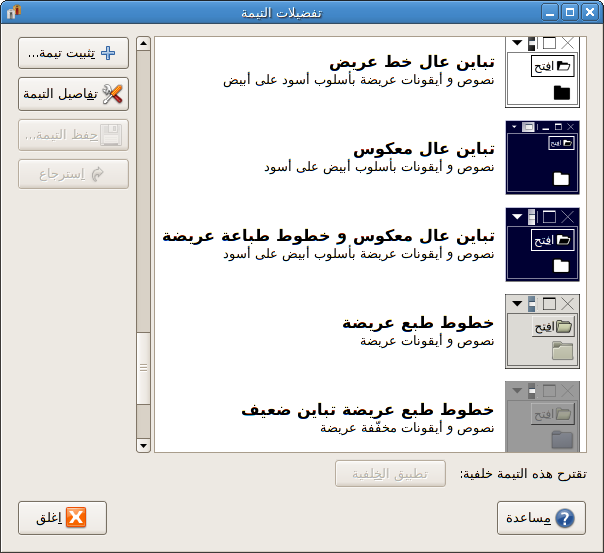
Task: Click the blue help question mark icon
Action: (565, 518)
